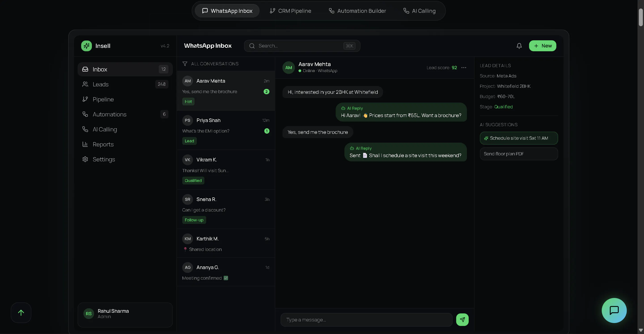Click the Leads count badge 248
Screen dimensions: 644x334
tap(161, 84)
